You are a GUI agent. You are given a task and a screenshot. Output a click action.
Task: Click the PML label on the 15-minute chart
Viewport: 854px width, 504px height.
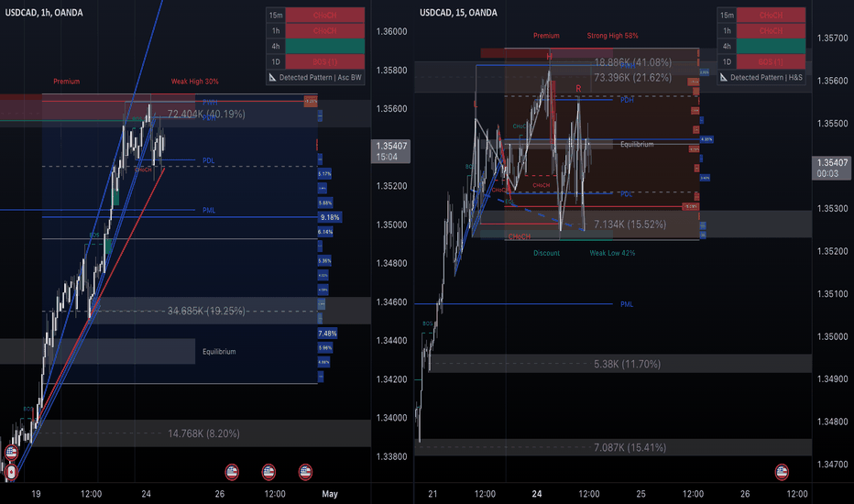tap(627, 304)
